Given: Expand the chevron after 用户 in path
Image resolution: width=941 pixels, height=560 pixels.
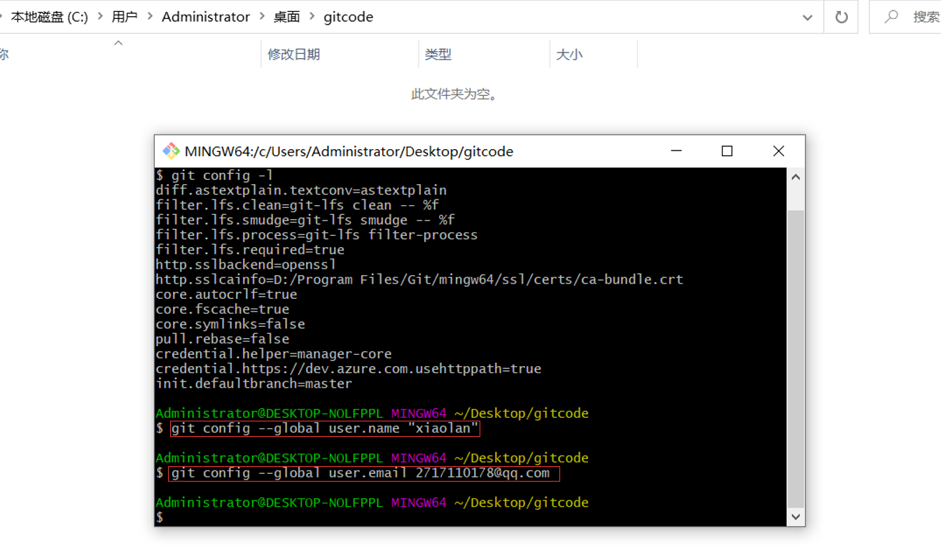Looking at the screenshot, I should pos(150,17).
